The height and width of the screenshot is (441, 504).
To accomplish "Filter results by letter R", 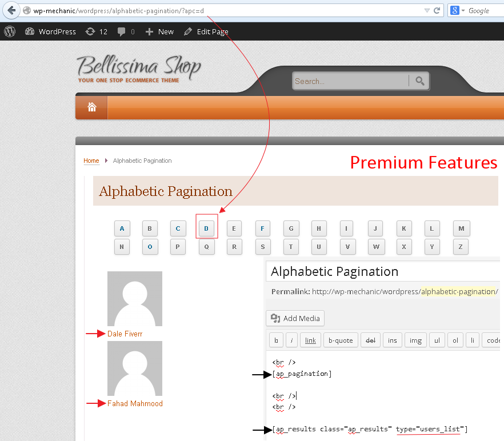I will point(234,247).
